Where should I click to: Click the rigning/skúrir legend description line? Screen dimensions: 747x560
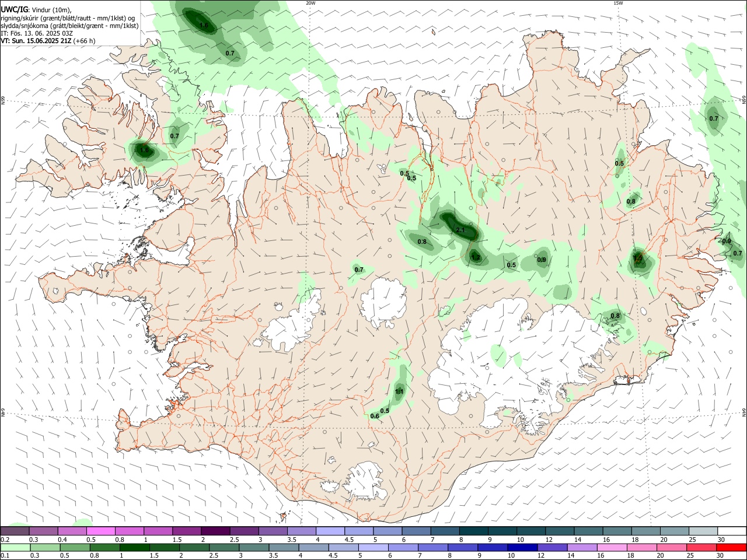point(68,17)
